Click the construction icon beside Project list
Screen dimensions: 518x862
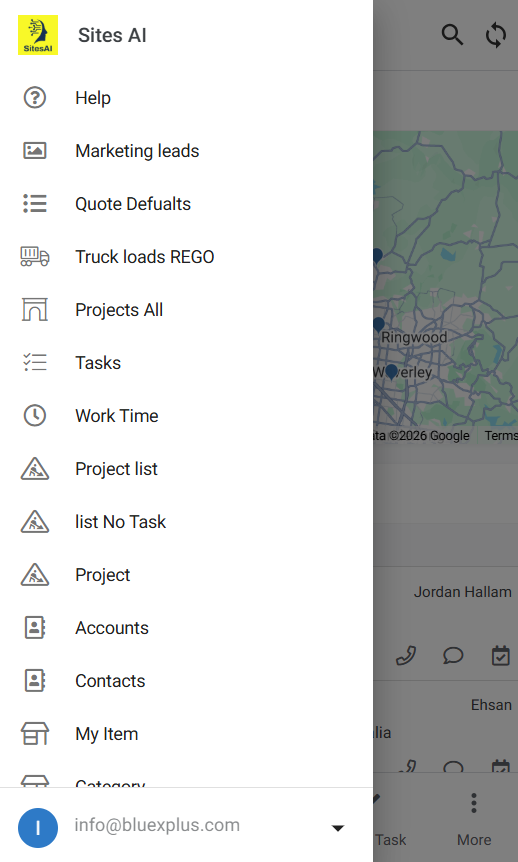pos(35,469)
